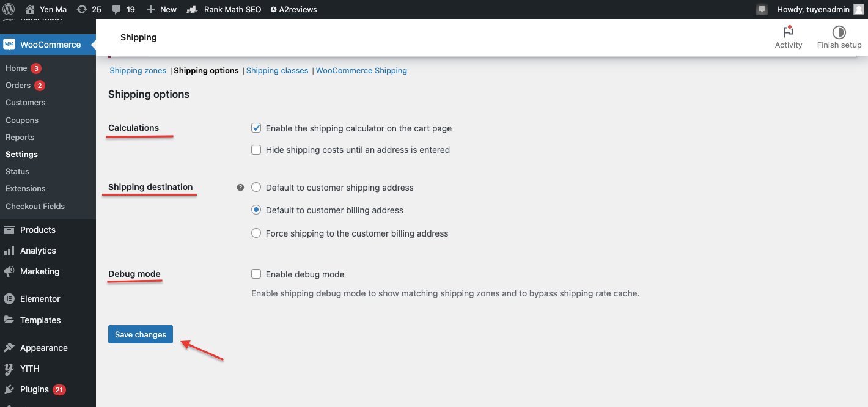Open the updates icon showing 25
Viewport: 868px width, 407px height.
tap(82, 9)
